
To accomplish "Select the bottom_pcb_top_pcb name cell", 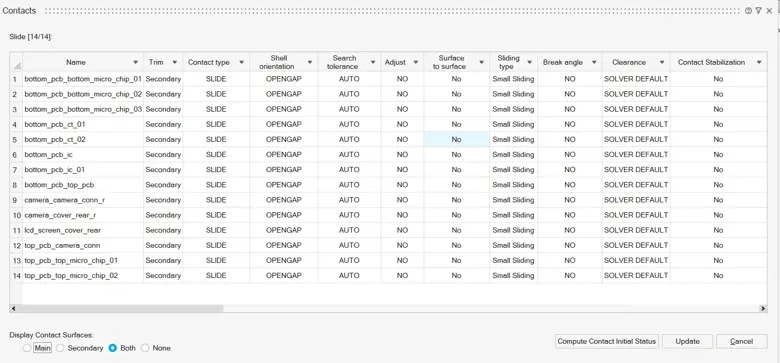I will pos(83,185).
